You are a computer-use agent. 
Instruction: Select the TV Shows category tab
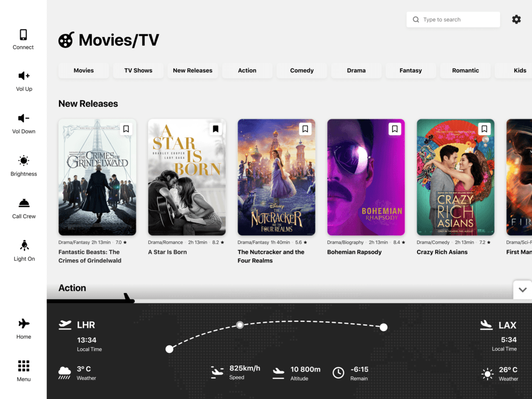(138, 71)
